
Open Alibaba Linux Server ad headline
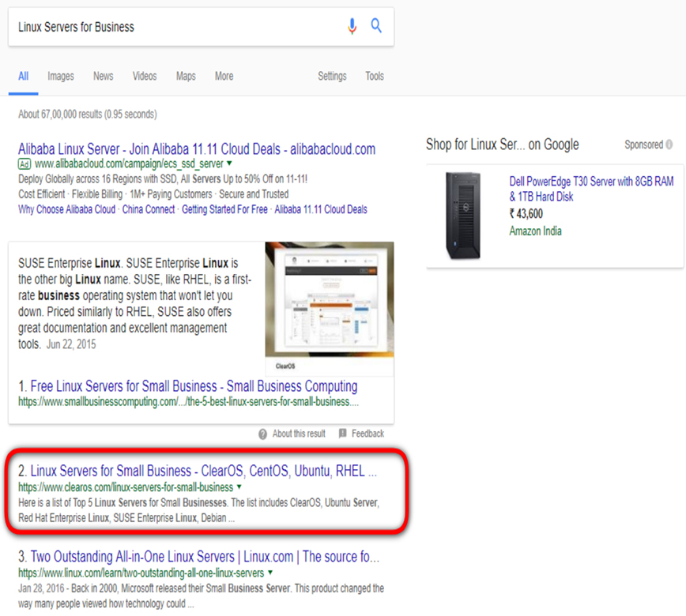click(x=197, y=149)
